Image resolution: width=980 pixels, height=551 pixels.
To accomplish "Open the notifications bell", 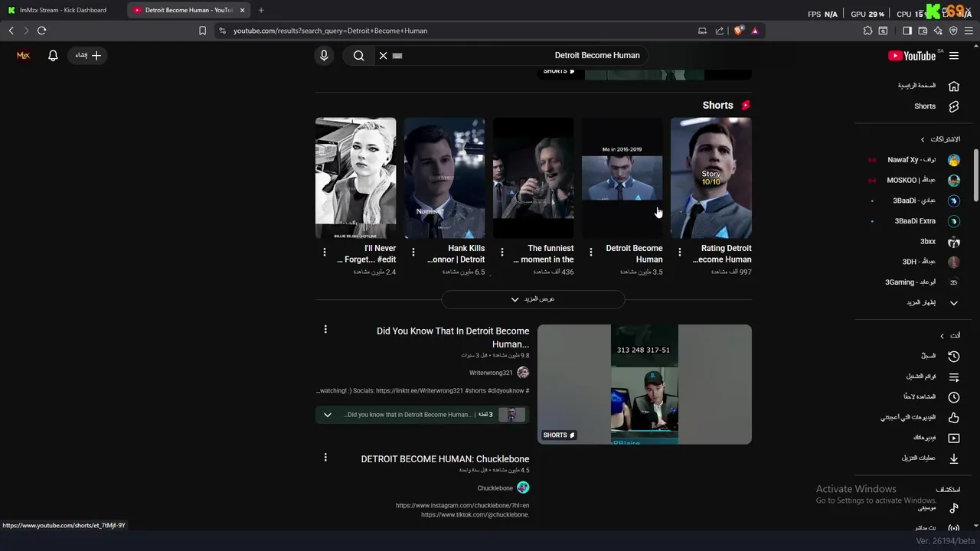I will pyautogui.click(x=53, y=55).
